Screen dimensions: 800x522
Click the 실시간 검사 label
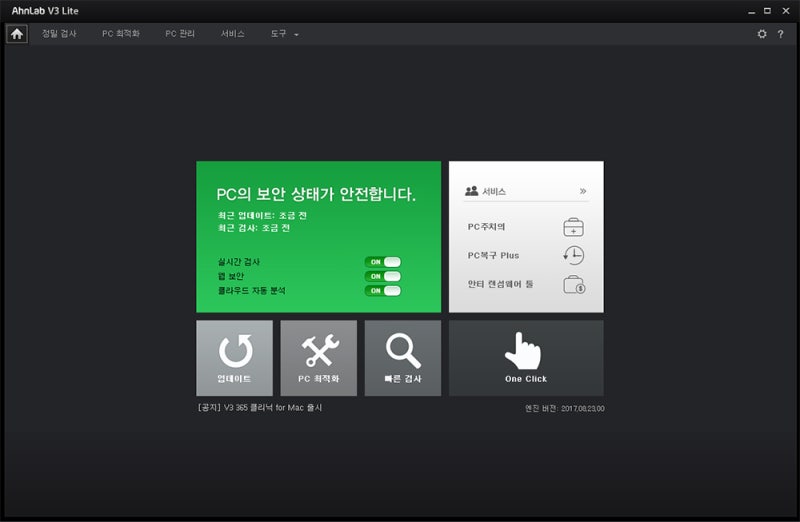tap(239, 262)
